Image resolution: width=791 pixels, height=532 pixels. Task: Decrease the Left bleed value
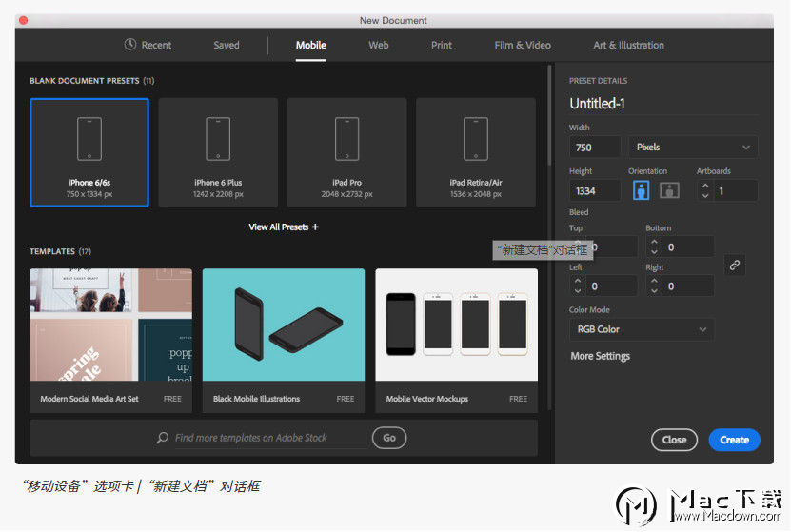click(578, 291)
